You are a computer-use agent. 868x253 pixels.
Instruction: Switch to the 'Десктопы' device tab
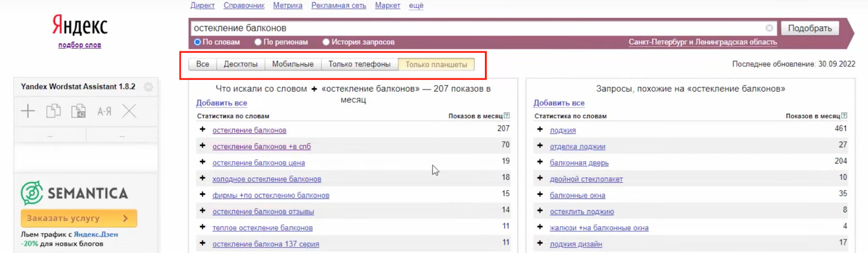(x=240, y=64)
